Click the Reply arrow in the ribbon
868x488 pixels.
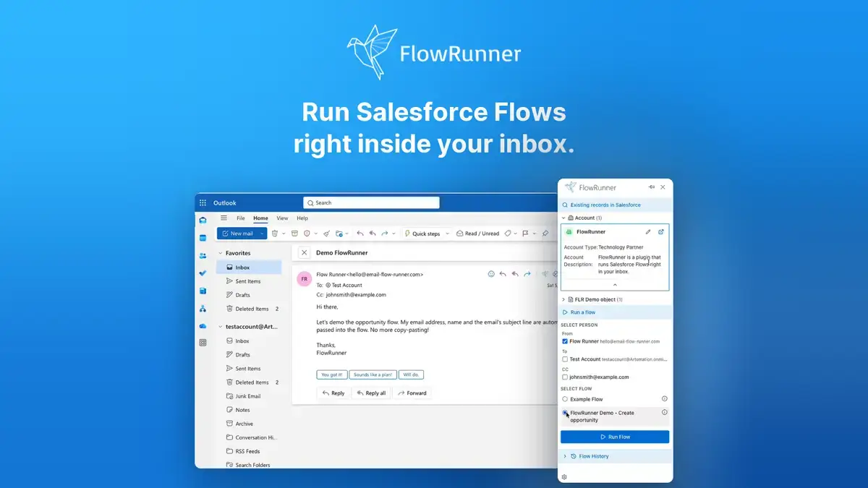click(x=360, y=234)
